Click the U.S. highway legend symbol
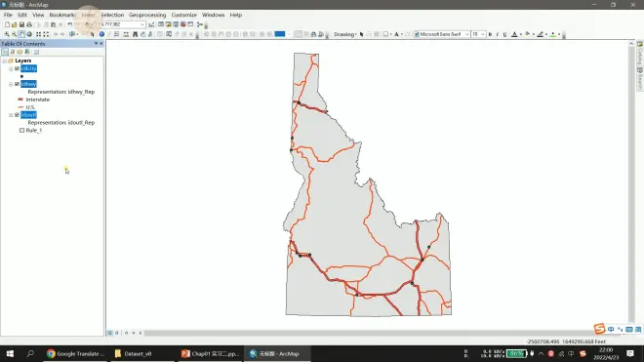Viewport: 644px width, 362px height. [20, 106]
